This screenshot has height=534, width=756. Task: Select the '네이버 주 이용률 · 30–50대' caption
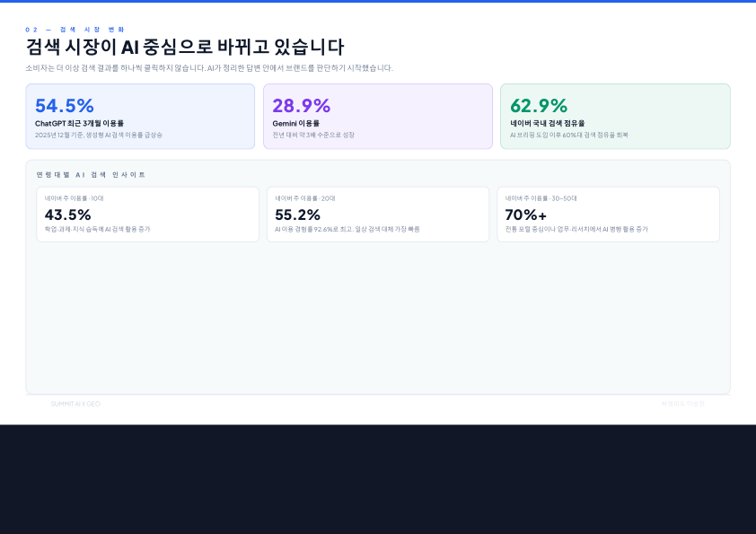(x=541, y=198)
